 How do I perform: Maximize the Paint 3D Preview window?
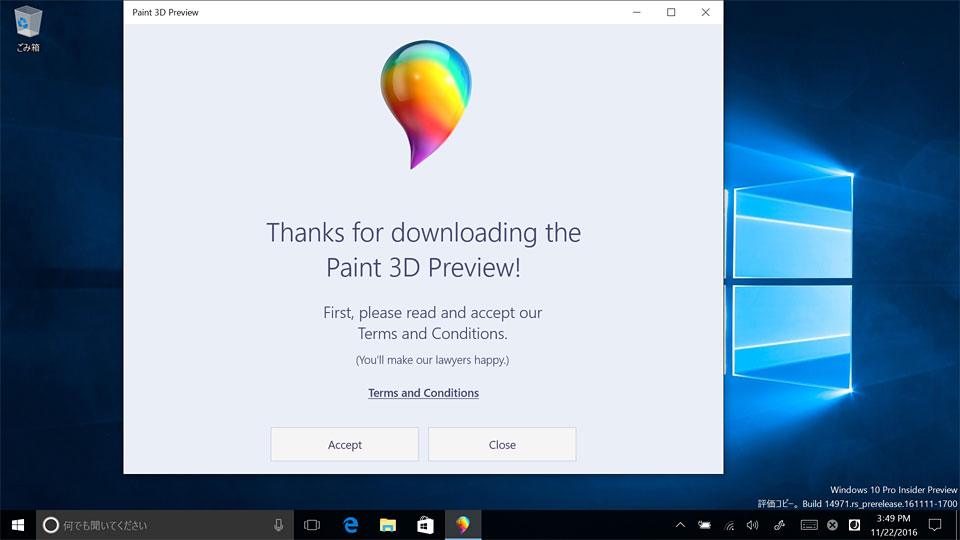(671, 12)
